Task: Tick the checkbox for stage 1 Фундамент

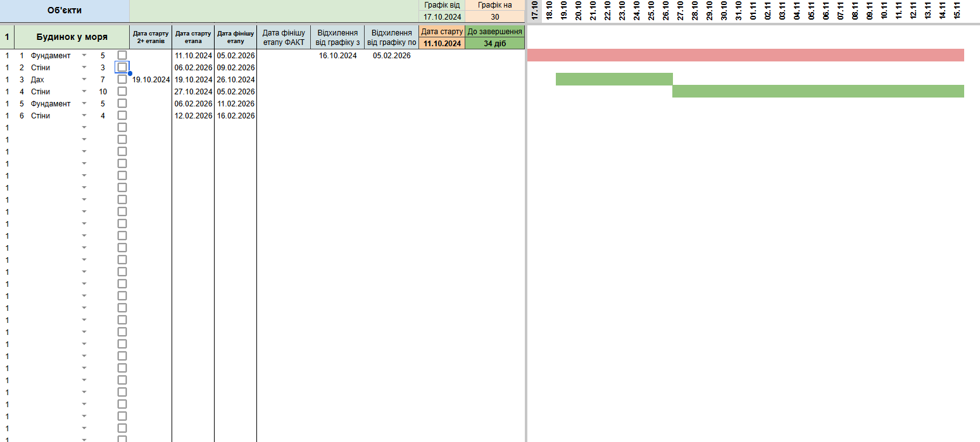Action: pyautogui.click(x=122, y=55)
